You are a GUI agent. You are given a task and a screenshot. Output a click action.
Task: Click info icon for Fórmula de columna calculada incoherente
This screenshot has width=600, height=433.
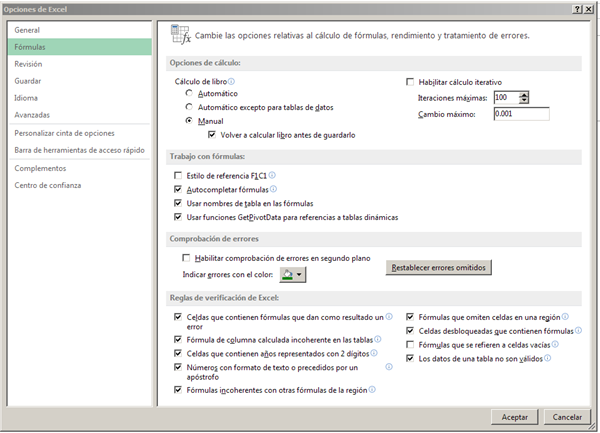click(378, 339)
